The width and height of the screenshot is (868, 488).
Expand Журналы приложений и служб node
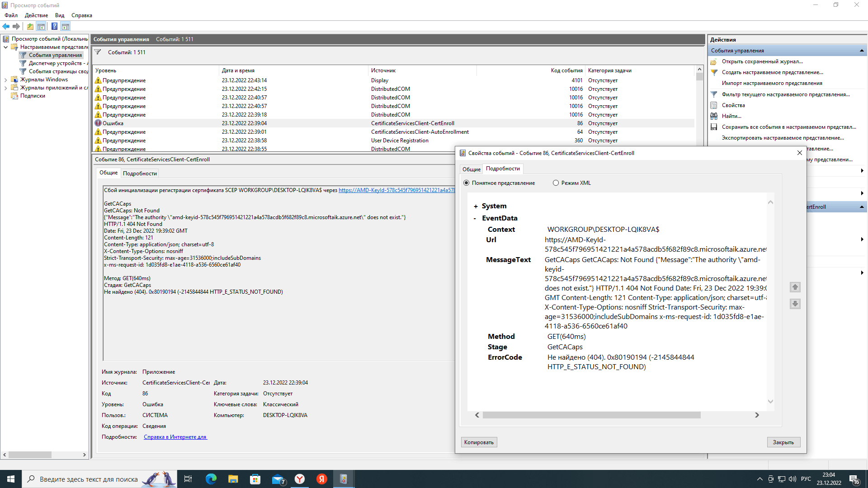coord(5,88)
